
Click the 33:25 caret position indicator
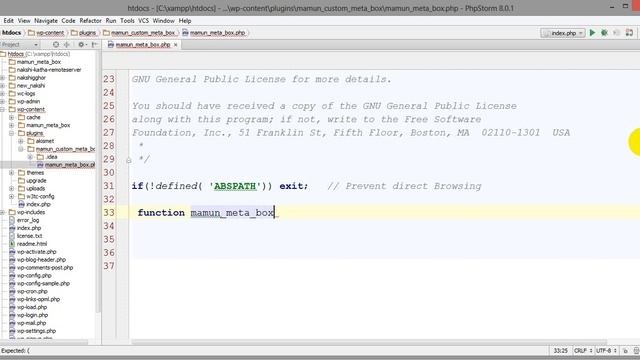pyautogui.click(x=560, y=351)
